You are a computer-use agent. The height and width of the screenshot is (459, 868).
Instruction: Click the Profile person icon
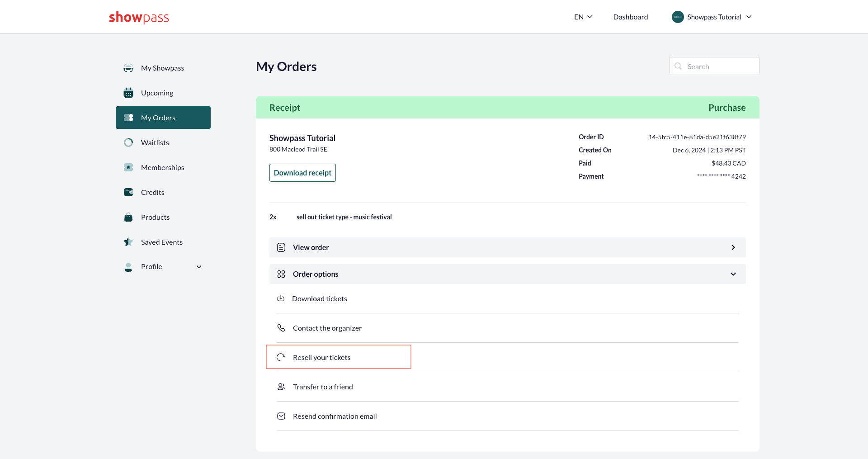click(x=128, y=267)
